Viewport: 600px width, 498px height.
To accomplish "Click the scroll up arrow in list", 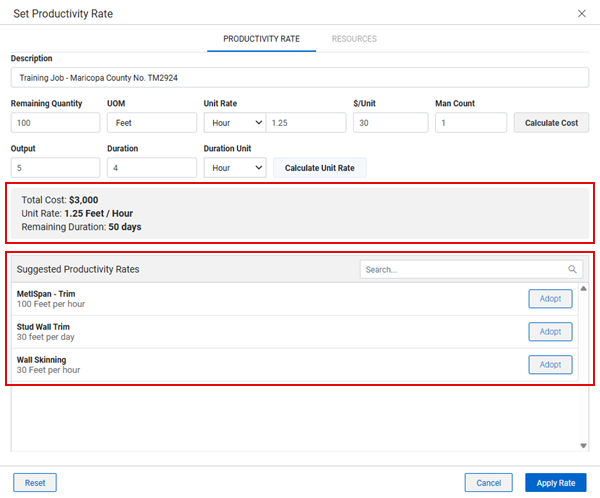I will 583,289.
